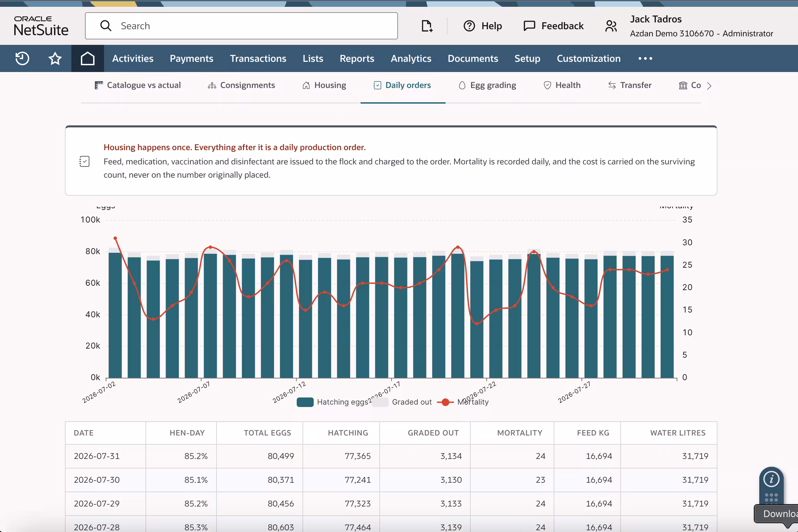798x532 pixels.
Task: Switch to the Transfer tab
Action: click(x=630, y=85)
